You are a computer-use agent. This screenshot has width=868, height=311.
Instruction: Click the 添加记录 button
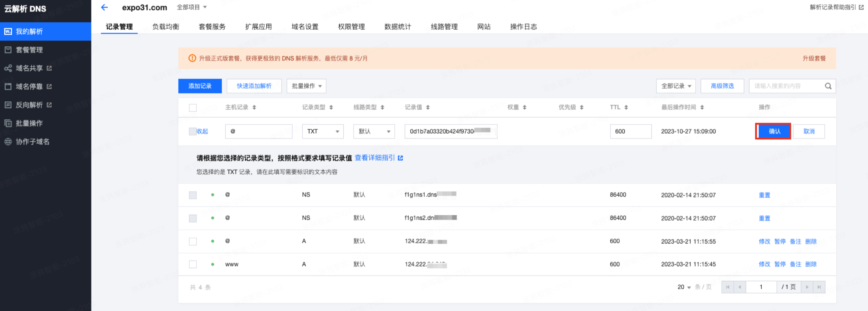click(x=200, y=86)
